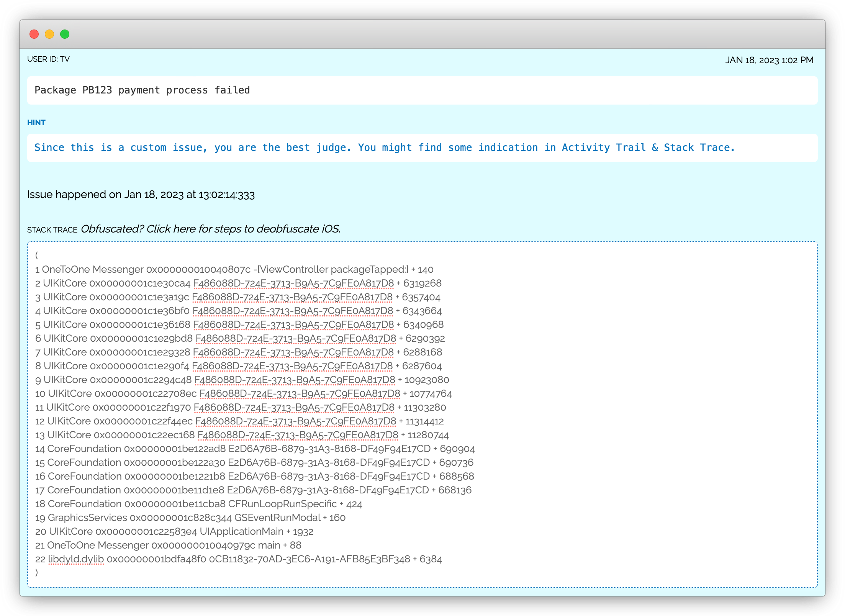Click the STACK TRACE label
This screenshot has height=616, width=845.
pyautogui.click(x=52, y=230)
